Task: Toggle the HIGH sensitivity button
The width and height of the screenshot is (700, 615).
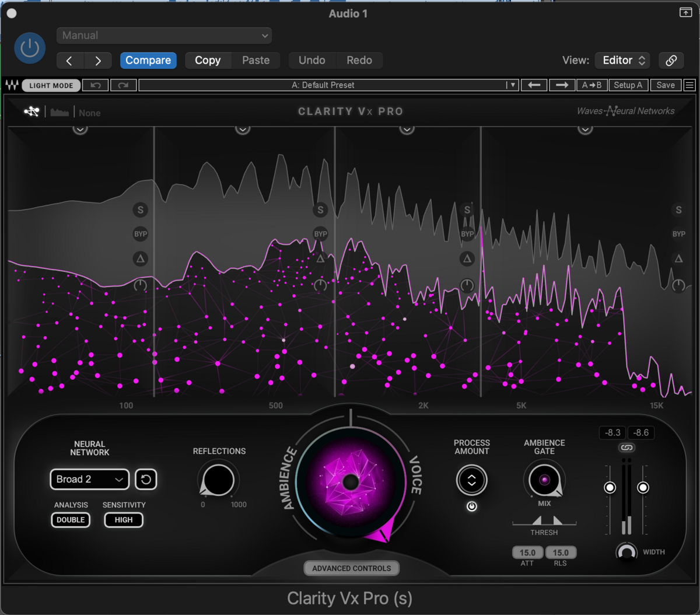Action: point(123,520)
